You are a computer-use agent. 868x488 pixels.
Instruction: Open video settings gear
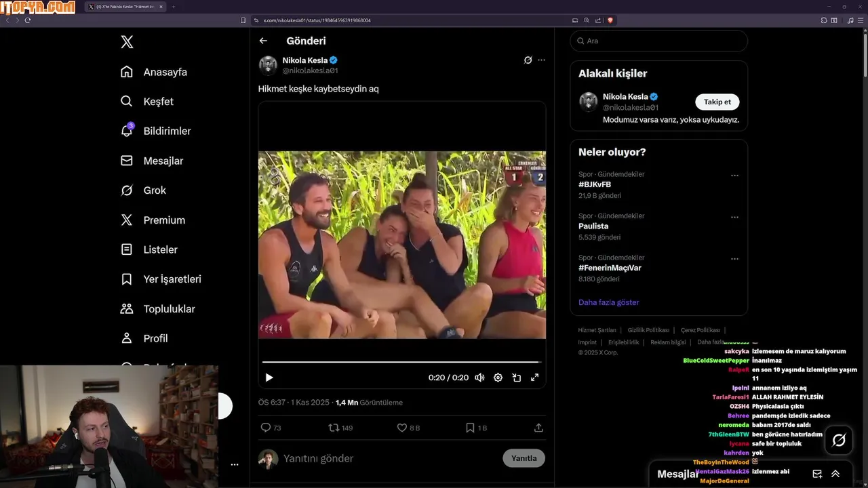[x=498, y=378]
